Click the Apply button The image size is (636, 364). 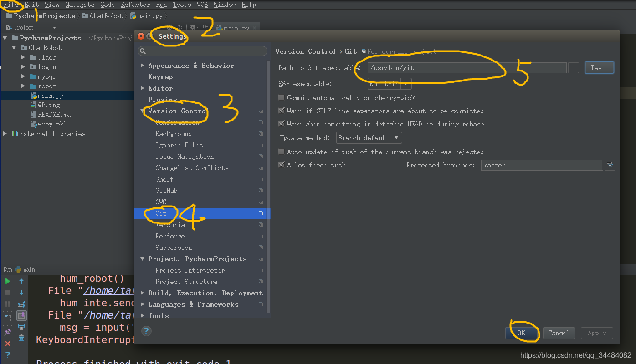coord(597,333)
